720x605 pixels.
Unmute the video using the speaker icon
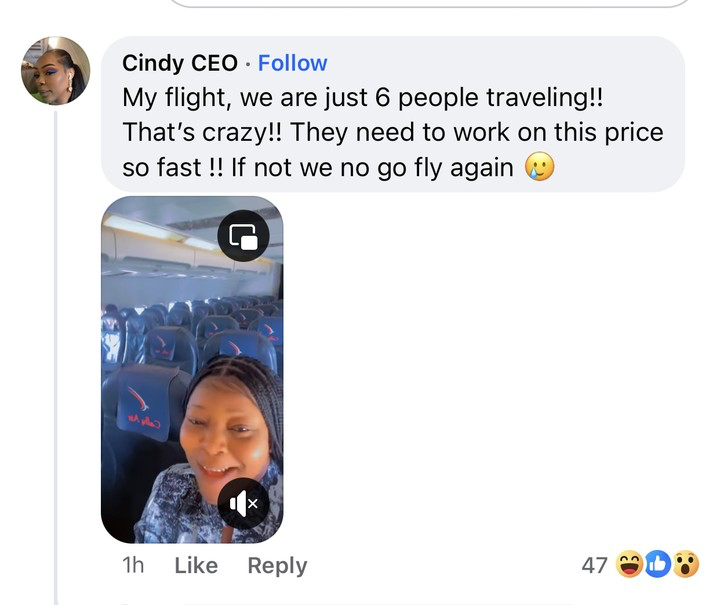pos(243,503)
